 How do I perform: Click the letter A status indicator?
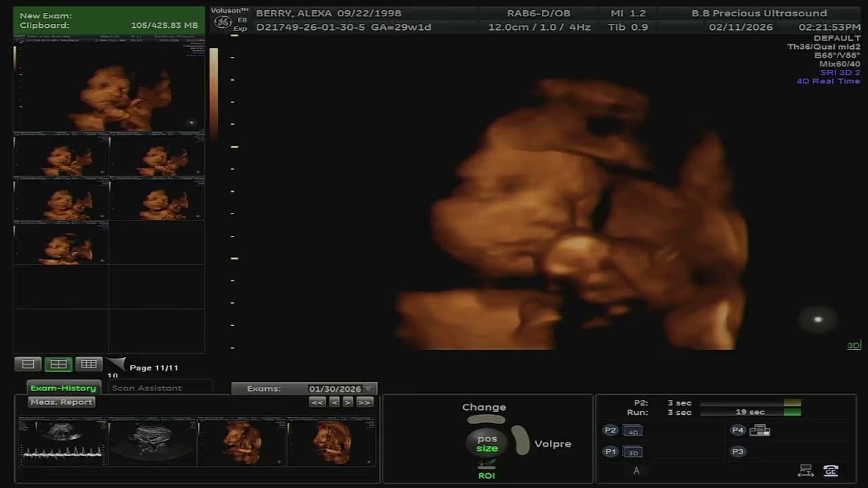coord(636,470)
